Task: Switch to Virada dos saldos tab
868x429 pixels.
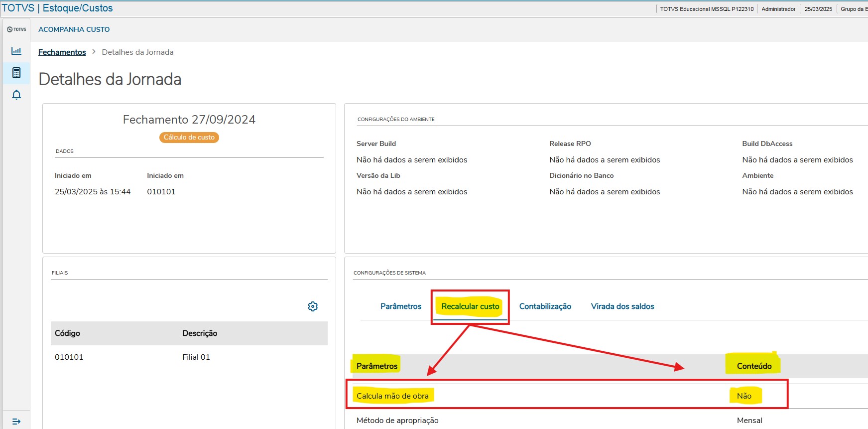Action: click(x=622, y=306)
